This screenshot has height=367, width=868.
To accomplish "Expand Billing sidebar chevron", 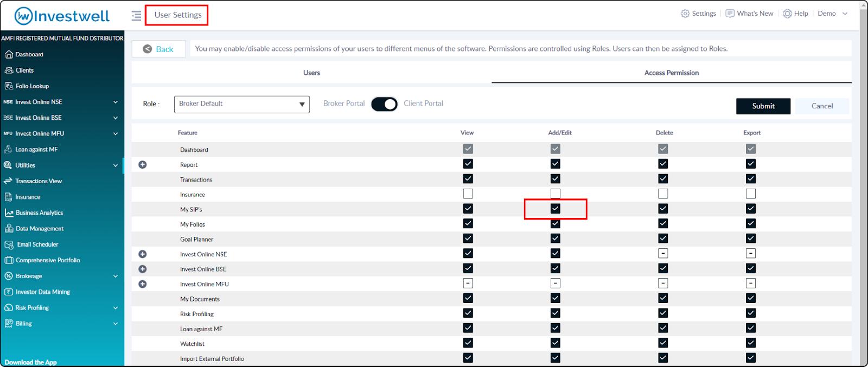I will (x=116, y=324).
